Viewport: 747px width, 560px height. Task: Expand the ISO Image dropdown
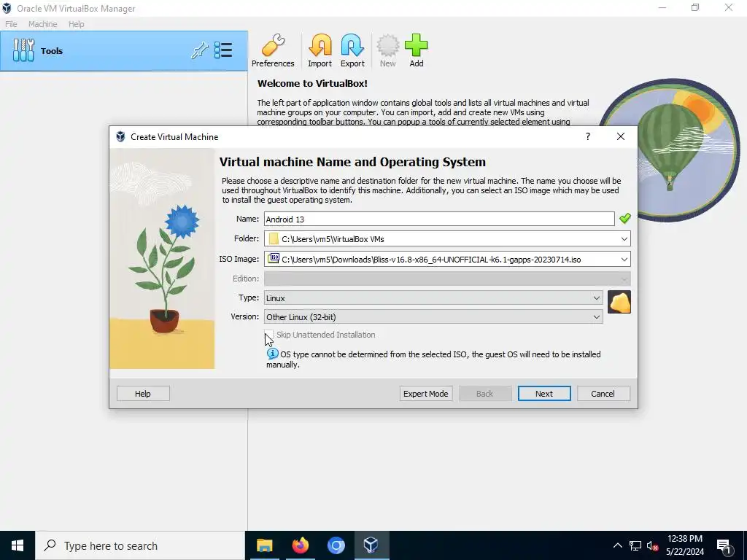pos(624,259)
